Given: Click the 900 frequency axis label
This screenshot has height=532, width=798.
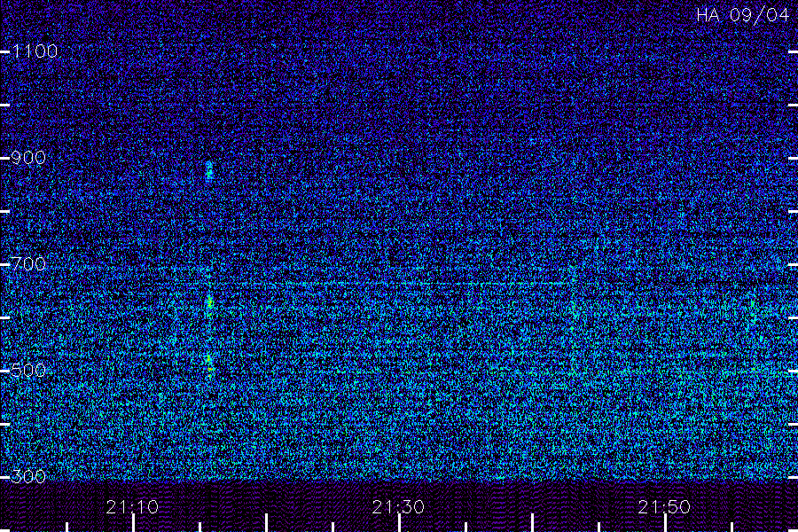Looking at the screenshot, I should 28,158.
